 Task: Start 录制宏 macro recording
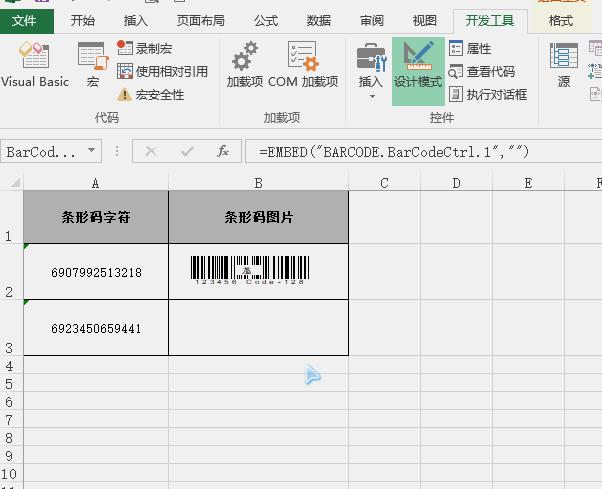click(x=144, y=48)
